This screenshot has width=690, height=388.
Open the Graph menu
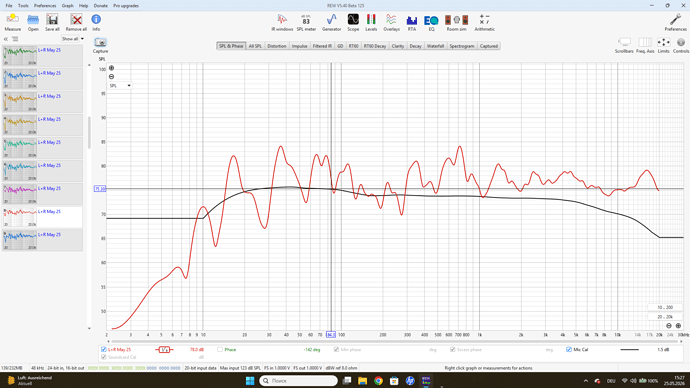[67, 6]
